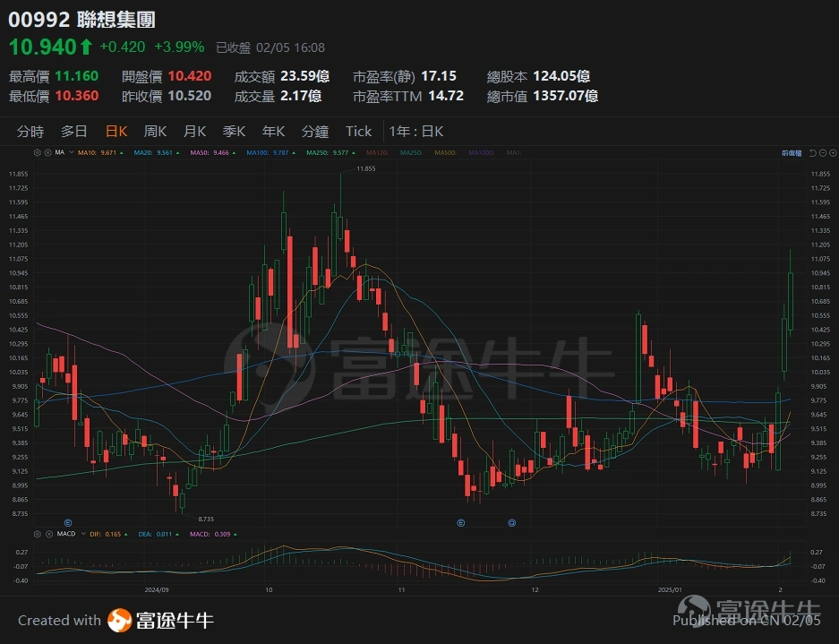Remove the MACD indicator with its X icon
This screenshot has height=644, width=839.
pos(47,534)
